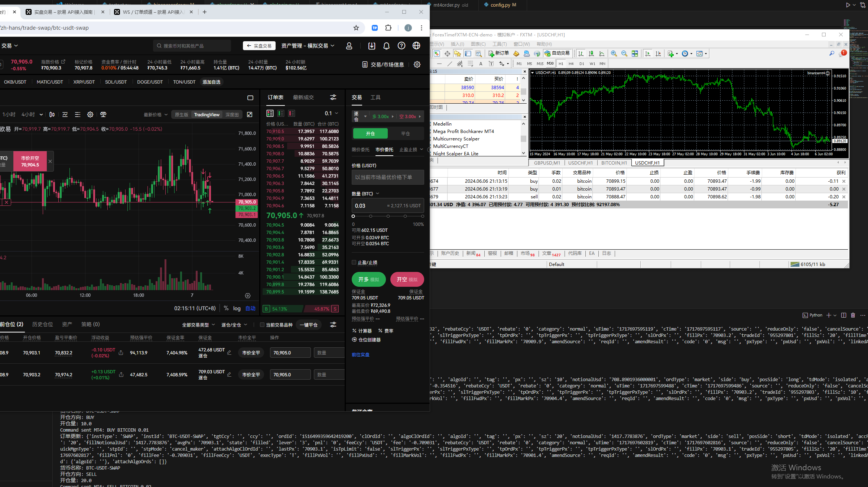This screenshot has height=487, width=868.
Task: Open the 前往实盘 link
Action: click(360, 355)
